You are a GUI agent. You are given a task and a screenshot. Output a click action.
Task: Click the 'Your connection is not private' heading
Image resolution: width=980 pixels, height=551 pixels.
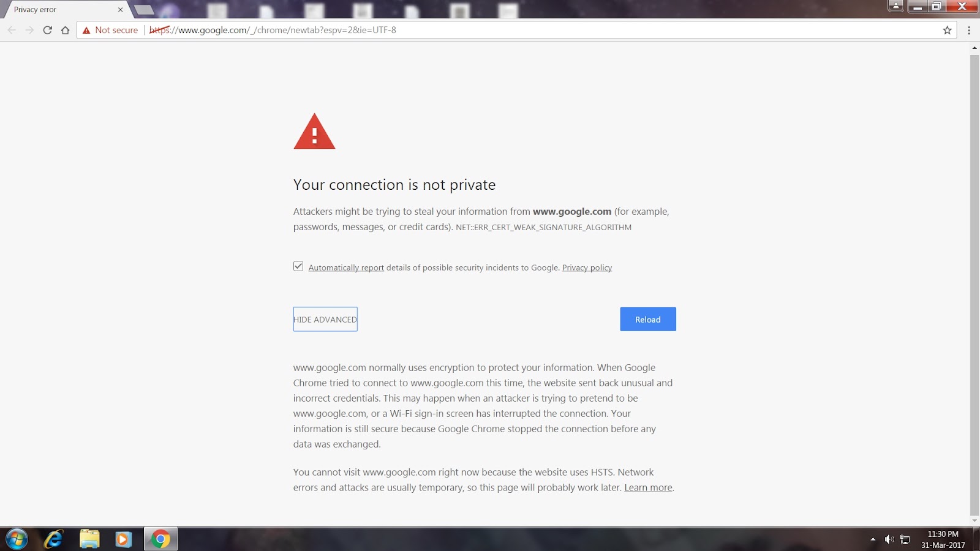[x=394, y=185]
